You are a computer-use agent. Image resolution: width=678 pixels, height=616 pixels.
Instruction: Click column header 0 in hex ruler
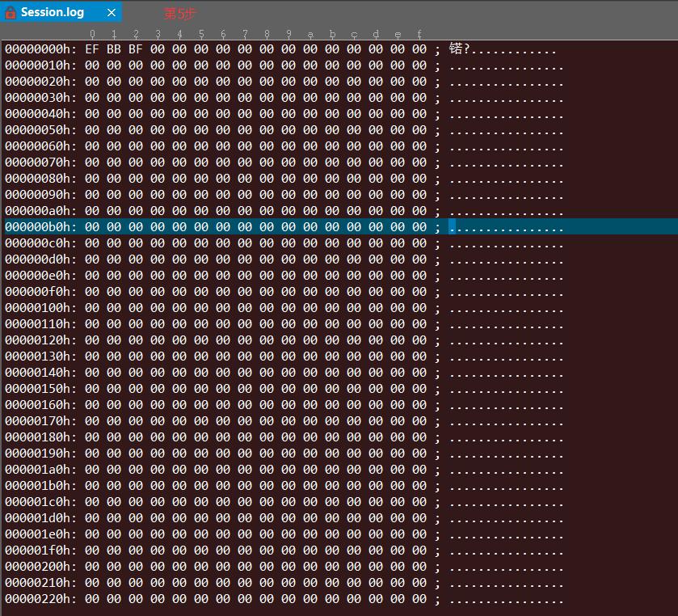click(92, 34)
